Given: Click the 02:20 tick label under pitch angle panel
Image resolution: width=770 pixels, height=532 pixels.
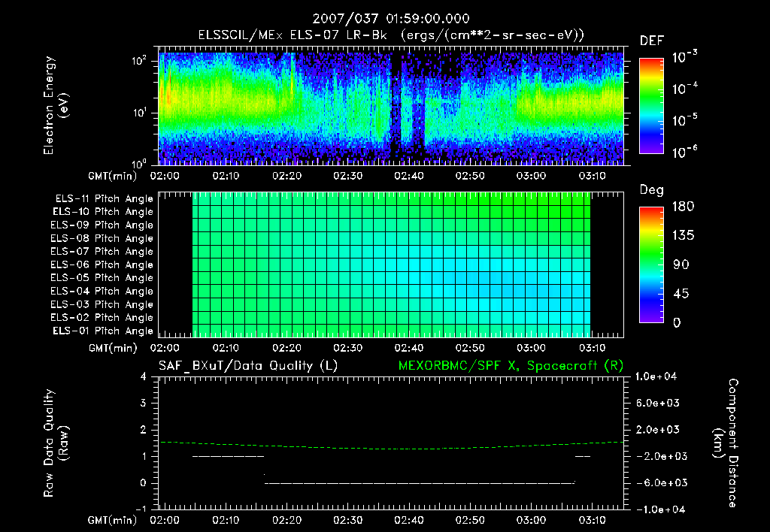Looking at the screenshot, I should (x=286, y=348).
